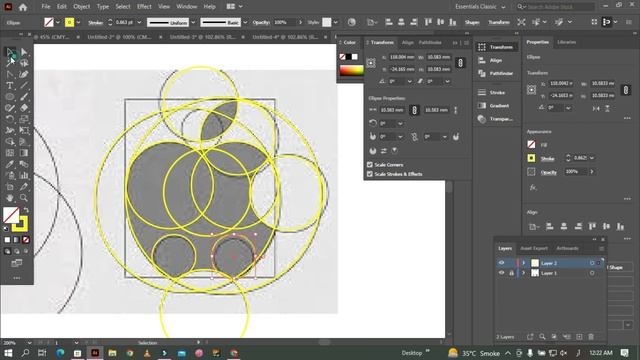Open the File menu

[46, 7]
